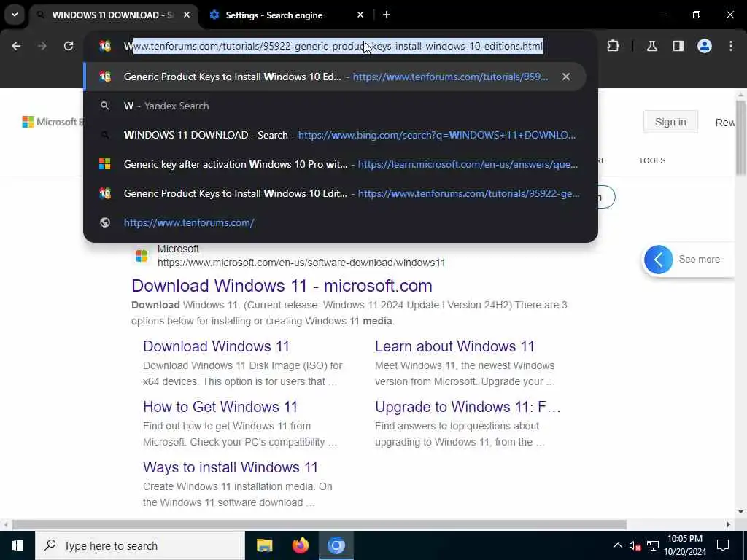The image size is (747, 560).
Task: Open the Extensions puzzle icon
Action: (x=613, y=46)
